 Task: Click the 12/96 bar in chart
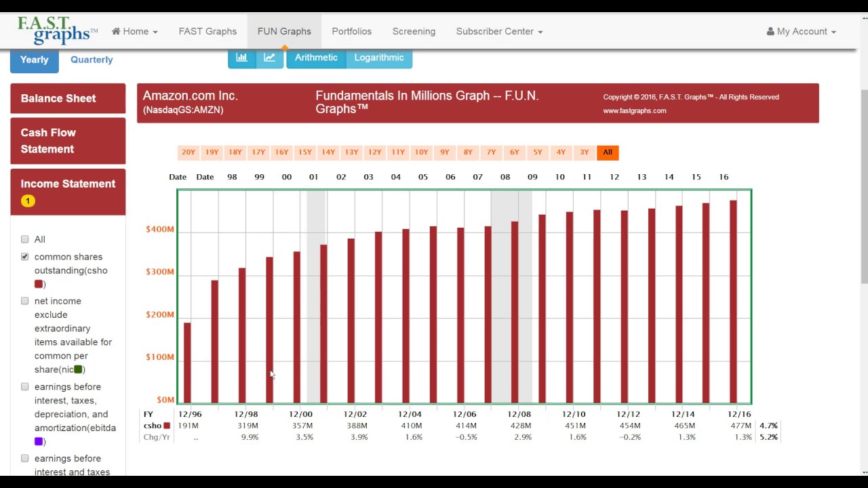click(187, 363)
